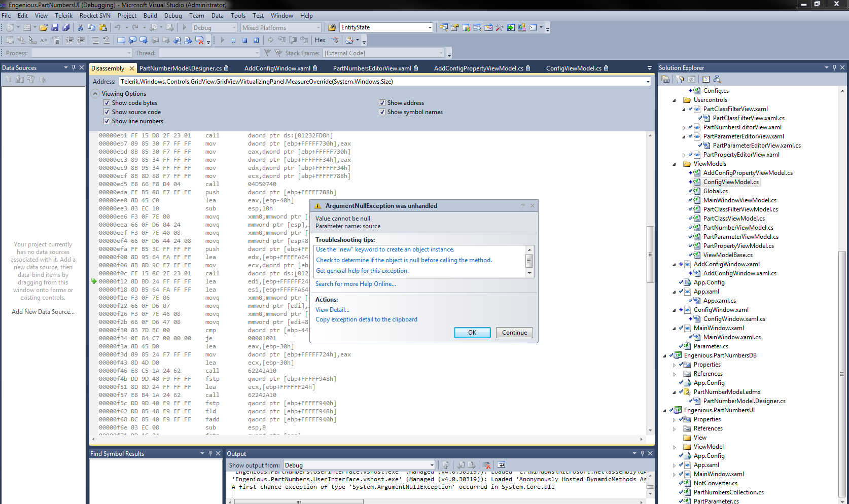Open the Debug configuration dropdown
The width and height of the screenshot is (849, 504).
pyautogui.click(x=234, y=27)
